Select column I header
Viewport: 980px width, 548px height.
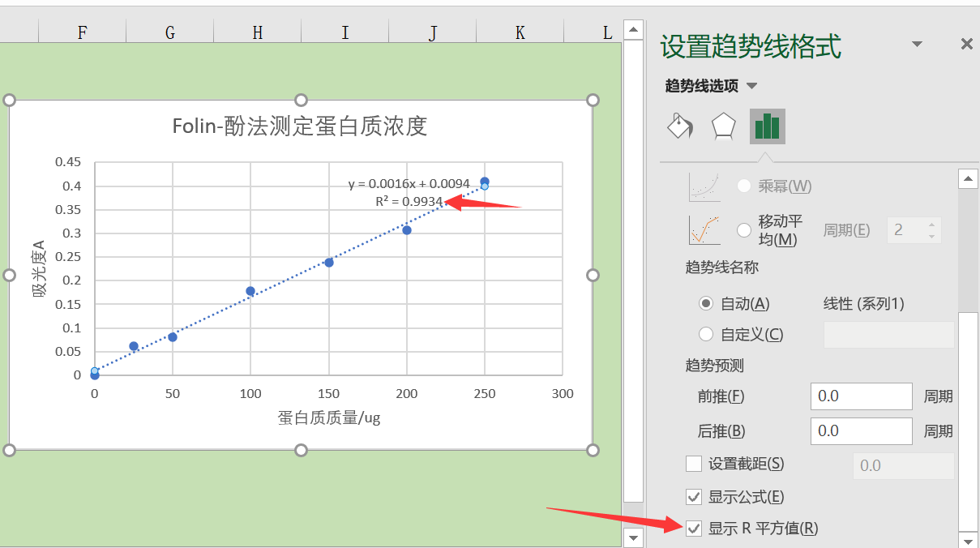[344, 32]
